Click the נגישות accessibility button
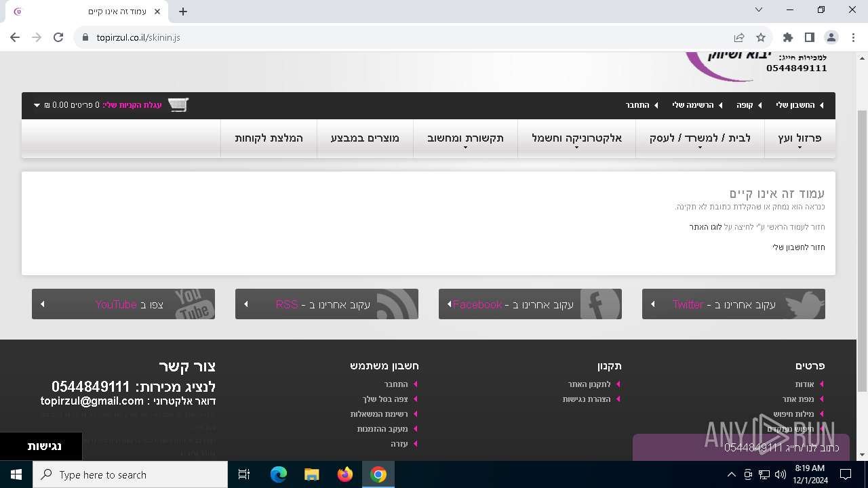 point(41,446)
